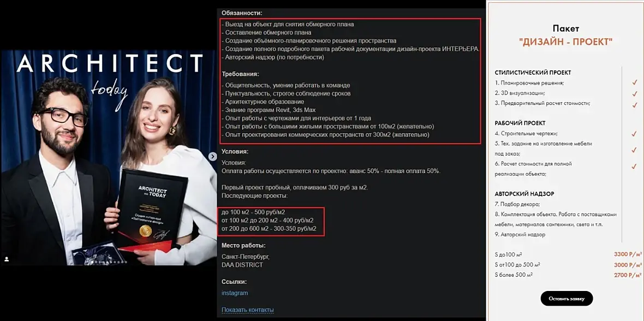Viewport: 644px width, 321px height.
Task: Click the ARCHITECT today award photo
Action: tap(109, 157)
